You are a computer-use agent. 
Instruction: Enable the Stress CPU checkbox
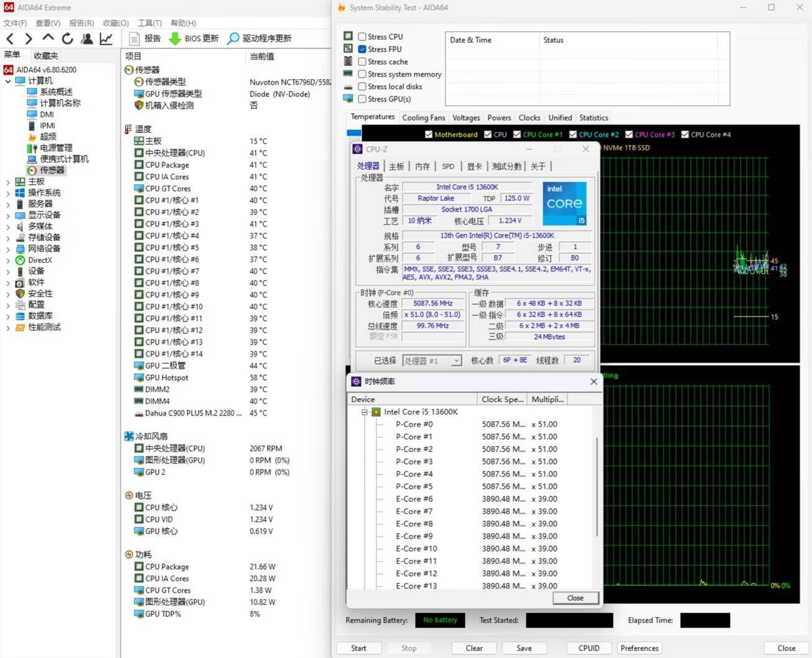pos(362,37)
